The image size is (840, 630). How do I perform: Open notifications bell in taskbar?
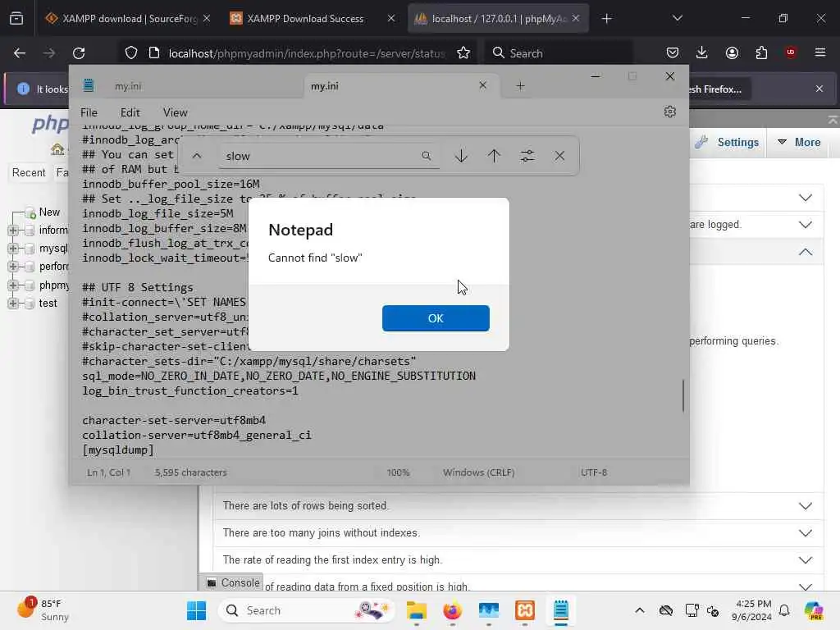(x=784, y=610)
